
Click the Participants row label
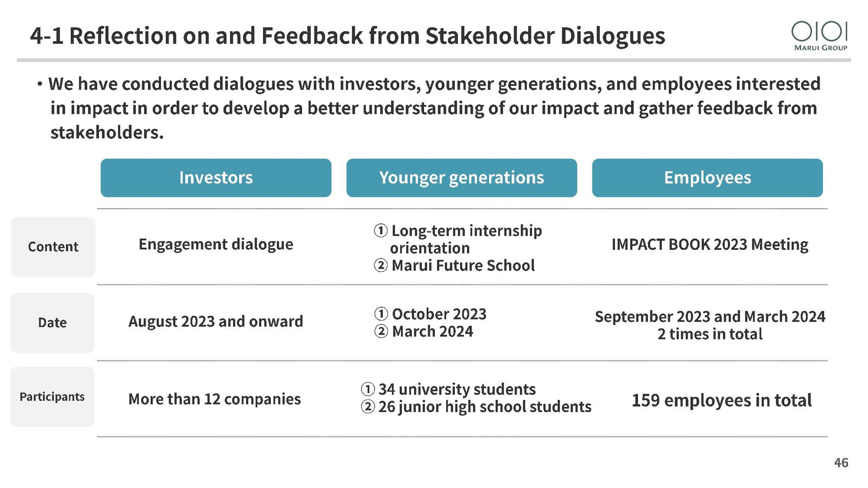pyautogui.click(x=52, y=397)
